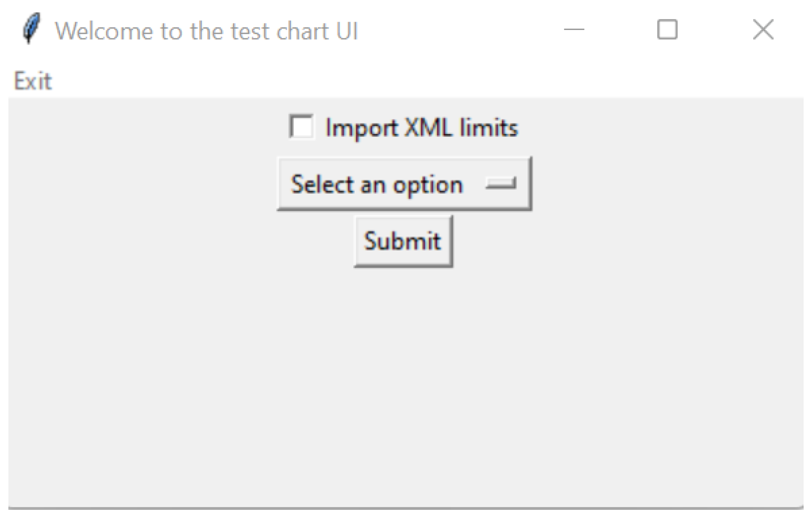The height and width of the screenshot is (520, 812).
Task: Enable the Import XML limits checkbox
Action: (x=302, y=127)
